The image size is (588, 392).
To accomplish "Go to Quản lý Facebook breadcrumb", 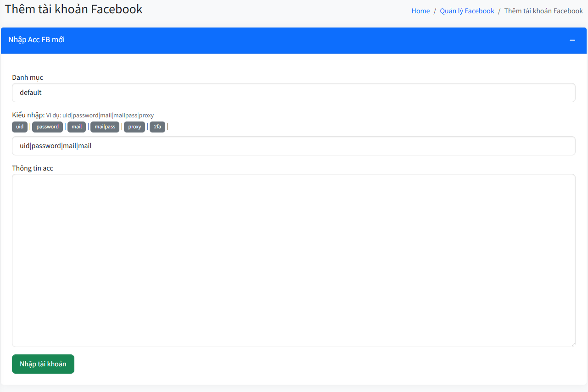I will pyautogui.click(x=467, y=11).
